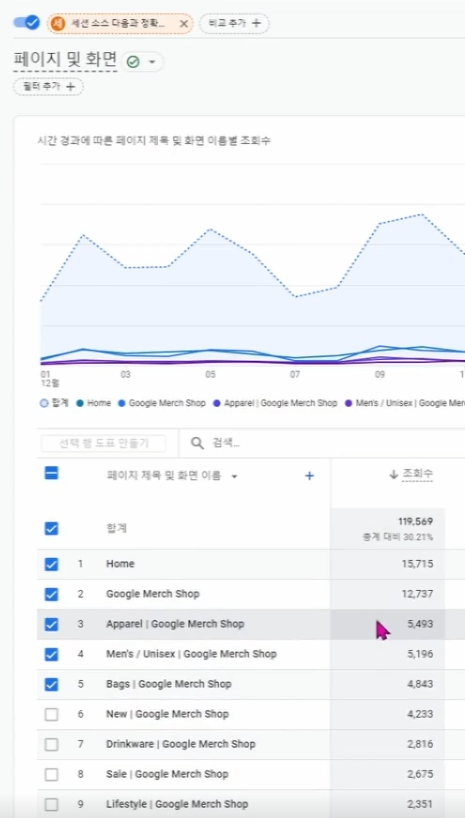Screen dimensions: 465x818
Task: Click Drinkware | Google Merch Shop title
Action: click(x=181, y=744)
